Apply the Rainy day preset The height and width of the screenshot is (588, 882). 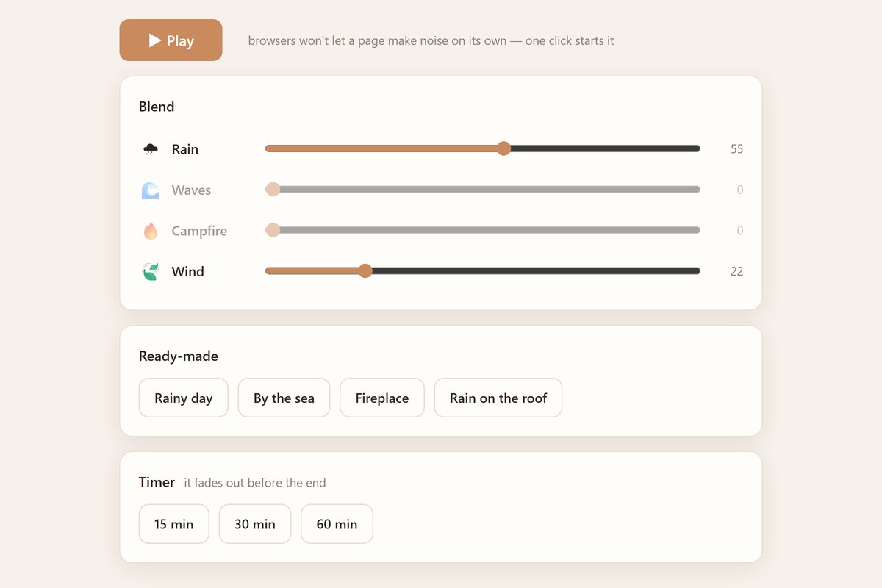(x=184, y=398)
